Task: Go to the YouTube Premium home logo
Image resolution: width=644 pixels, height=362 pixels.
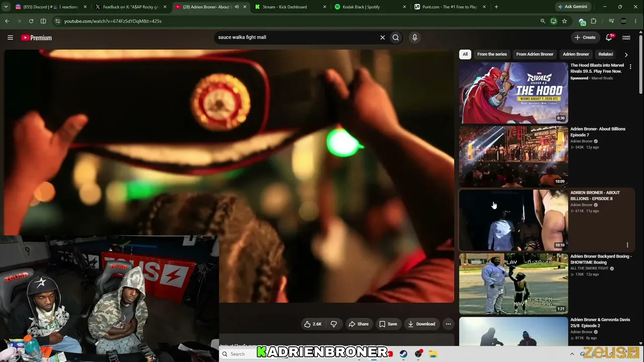Action: 36,38
